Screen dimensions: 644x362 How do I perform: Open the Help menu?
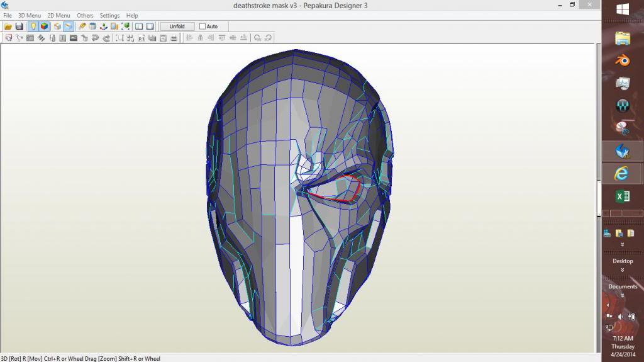pos(132,15)
